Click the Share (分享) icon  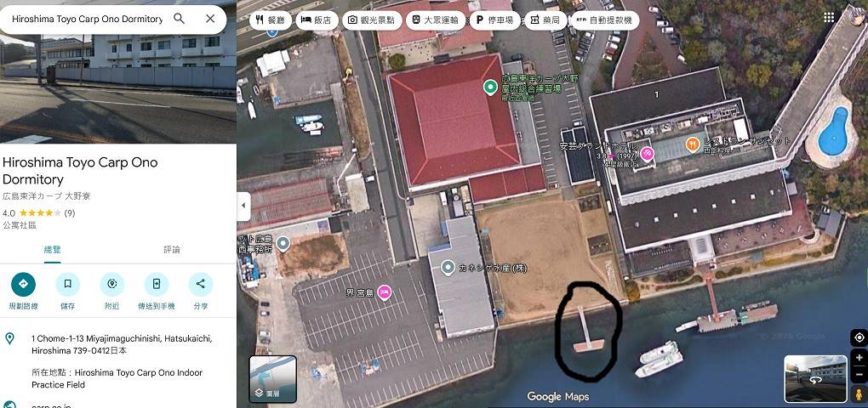tap(200, 284)
